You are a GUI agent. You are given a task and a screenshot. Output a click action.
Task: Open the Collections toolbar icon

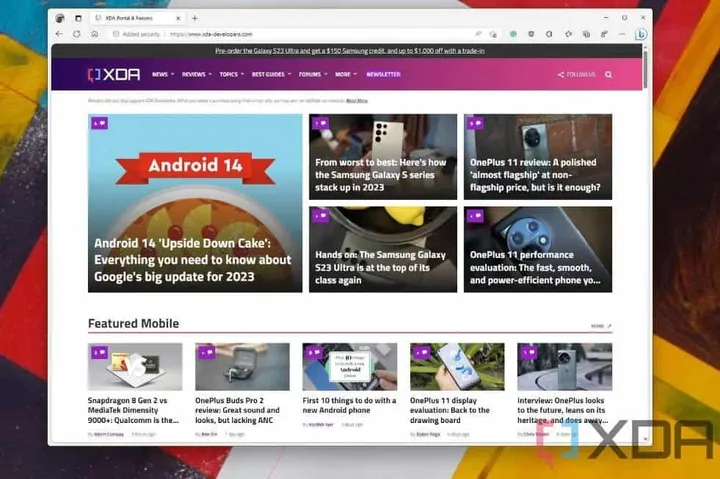586,34
